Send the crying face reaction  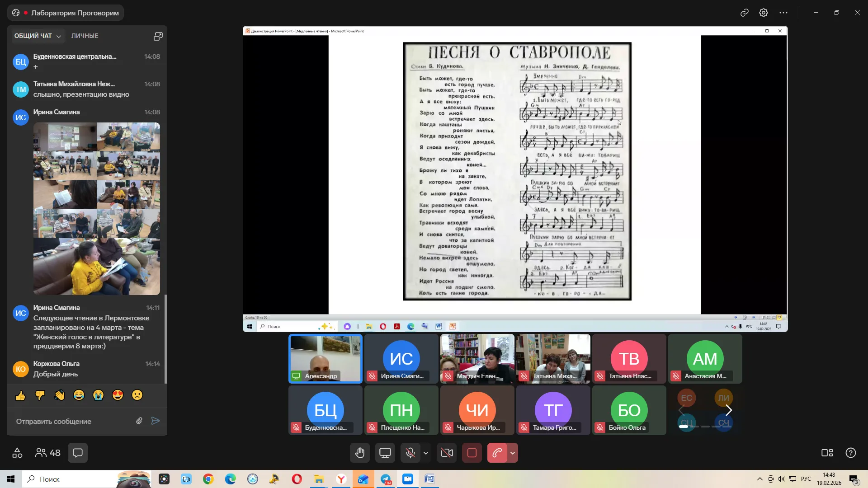(98, 396)
